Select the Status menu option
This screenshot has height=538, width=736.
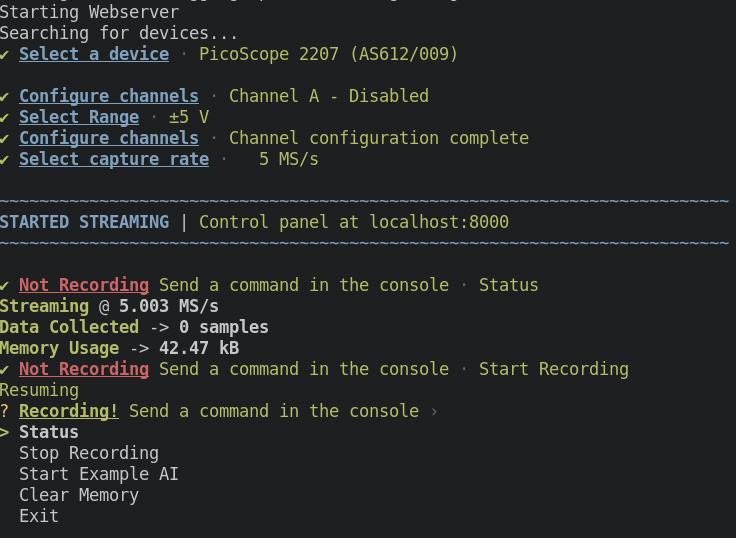[48, 432]
